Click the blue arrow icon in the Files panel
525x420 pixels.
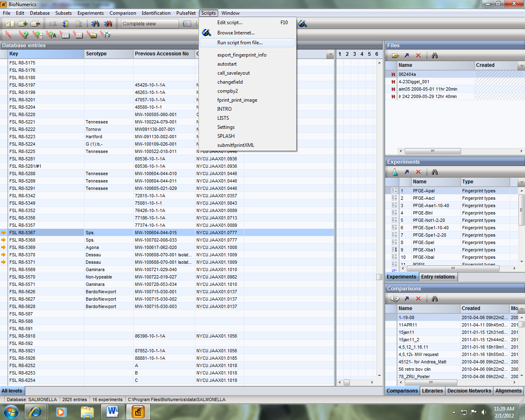(x=407, y=55)
